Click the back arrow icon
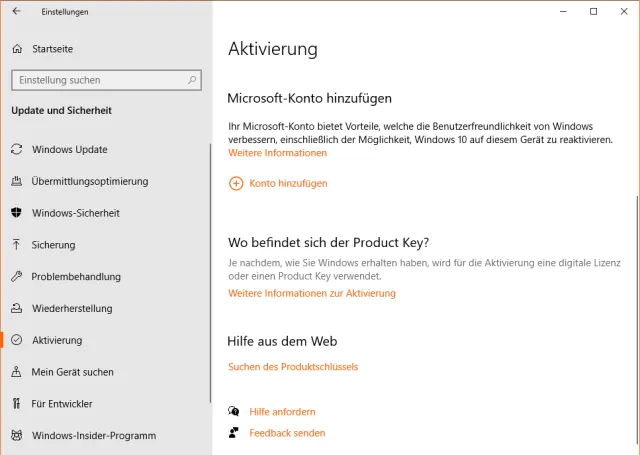 click(x=16, y=12)
